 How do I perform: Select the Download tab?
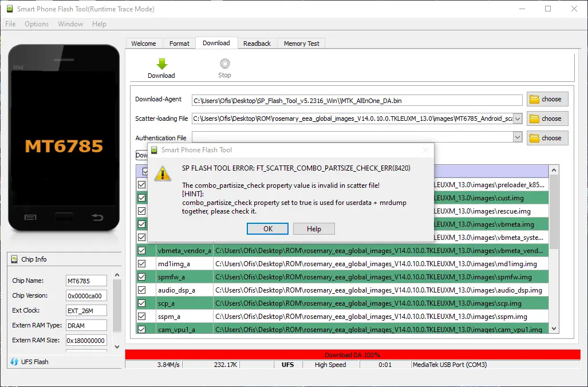216,43
